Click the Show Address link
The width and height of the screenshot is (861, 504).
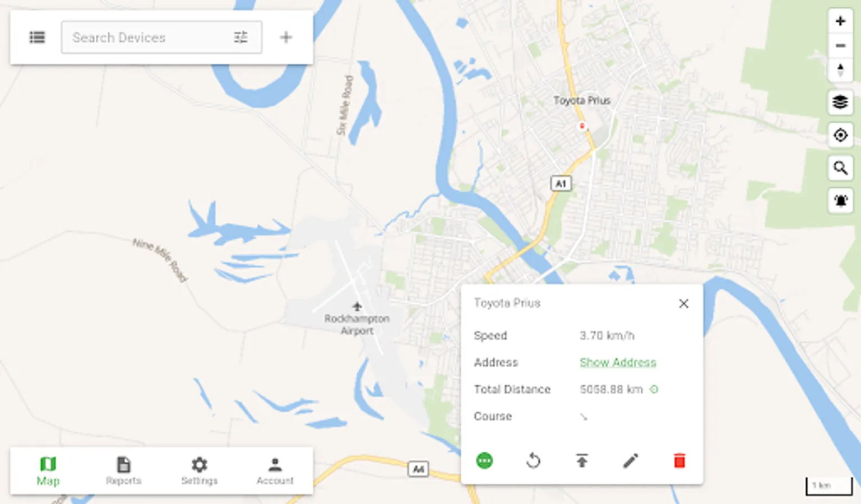pyautogui.click(x=618, y=362)
